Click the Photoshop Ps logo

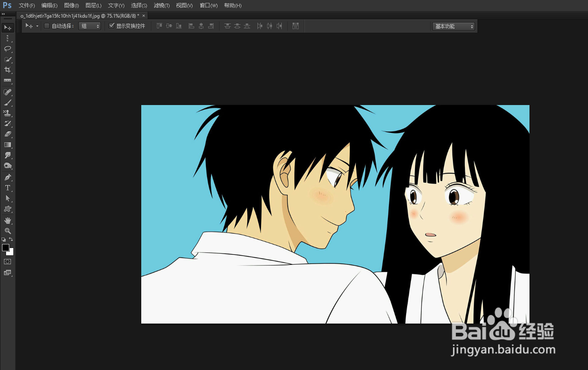7,5
